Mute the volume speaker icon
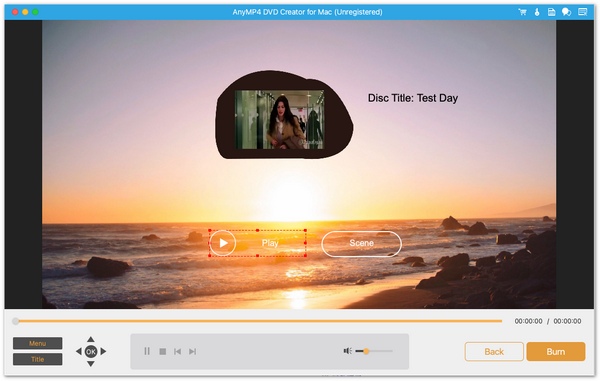Screen dimensions: 600x381 (347, 351)
